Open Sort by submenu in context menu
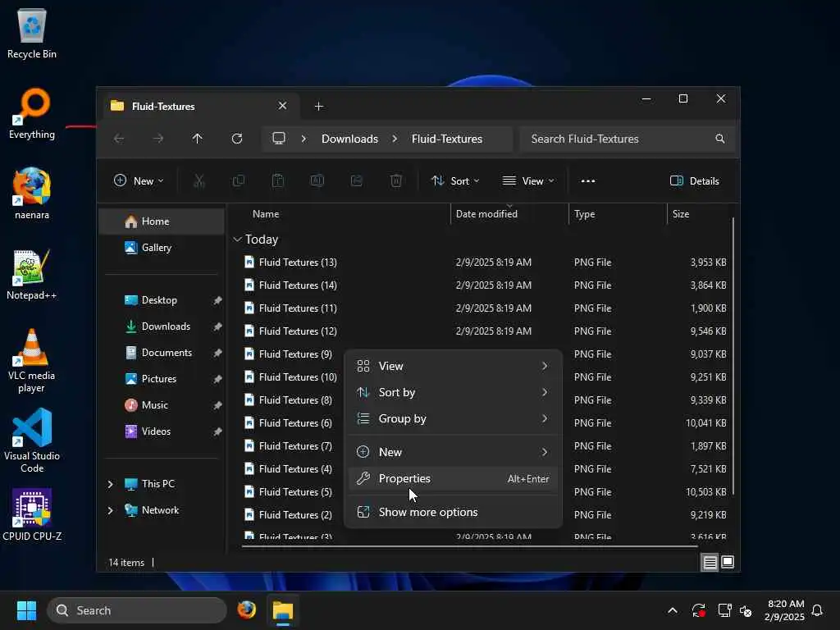This screenshot has width=840, height=630. click(x=453, y=392)
